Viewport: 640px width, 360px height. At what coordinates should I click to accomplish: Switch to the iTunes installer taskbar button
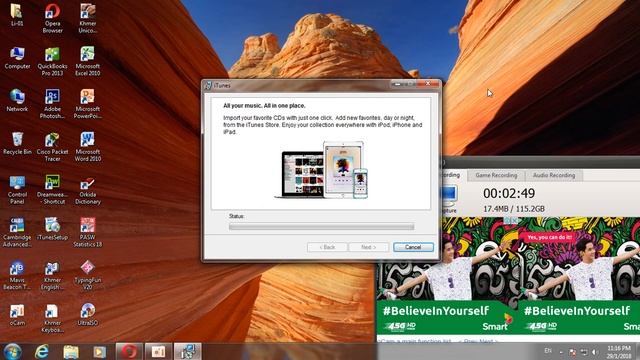188,351
